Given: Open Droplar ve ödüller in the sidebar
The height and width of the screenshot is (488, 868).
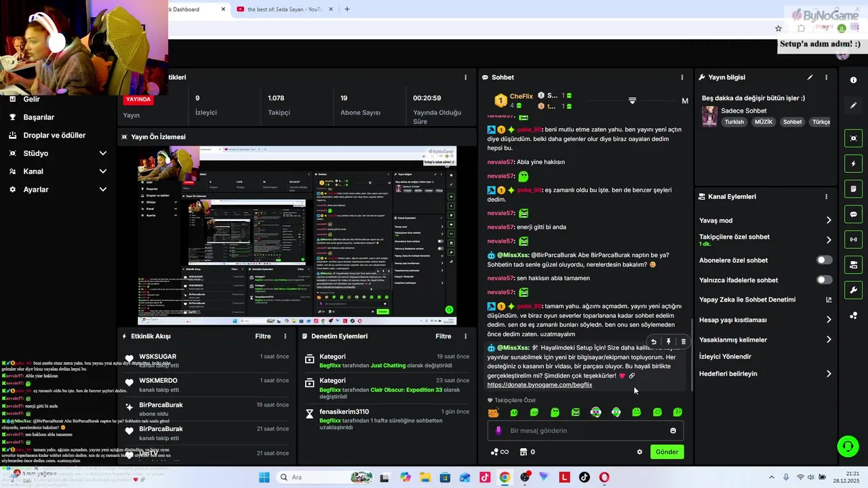Looking at the screenshot, I should (54, 136).
